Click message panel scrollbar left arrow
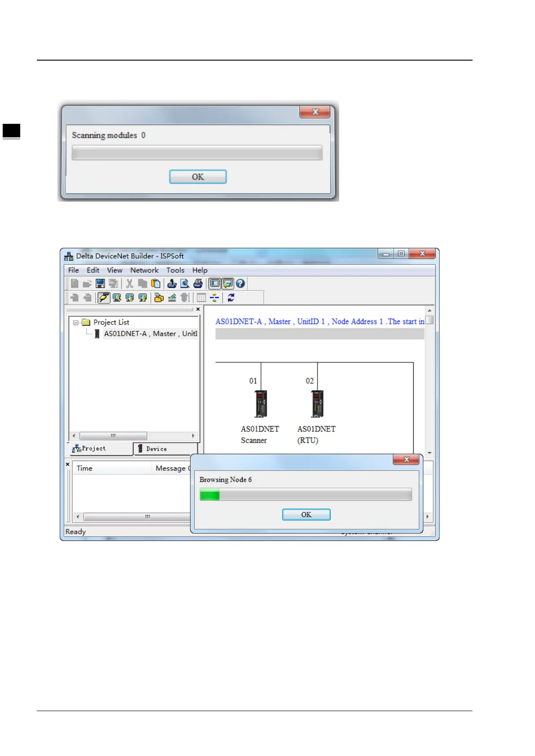Viewport: 535px width, 756px height. tap(78, 517)
